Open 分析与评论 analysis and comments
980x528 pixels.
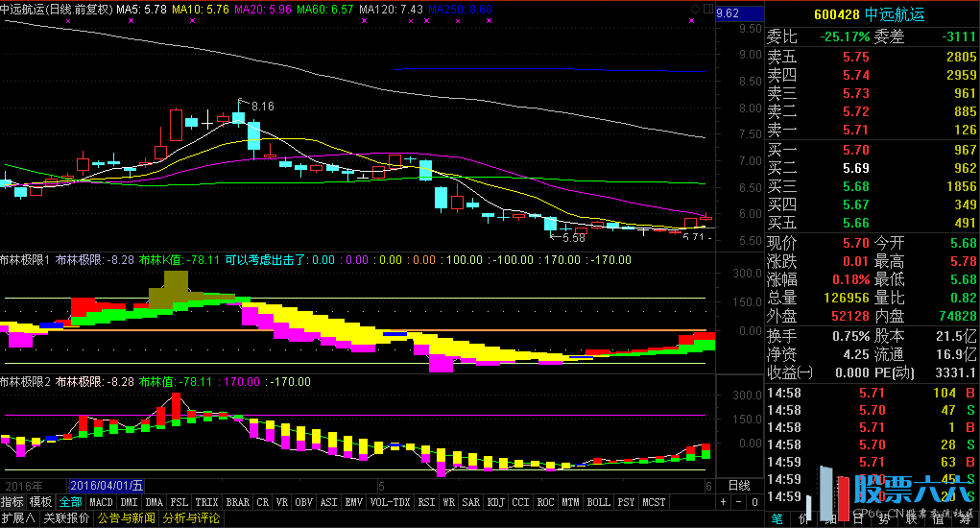193,518
